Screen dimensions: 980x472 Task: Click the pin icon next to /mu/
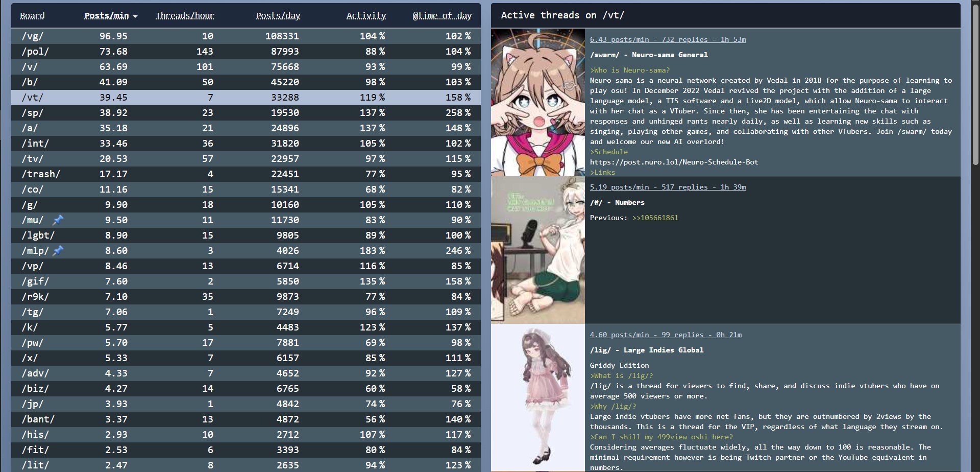tap(58, 220)
